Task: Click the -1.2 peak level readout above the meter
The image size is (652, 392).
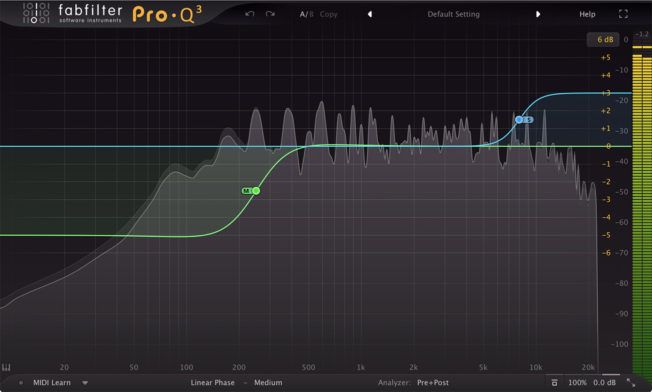Action: 642,34
